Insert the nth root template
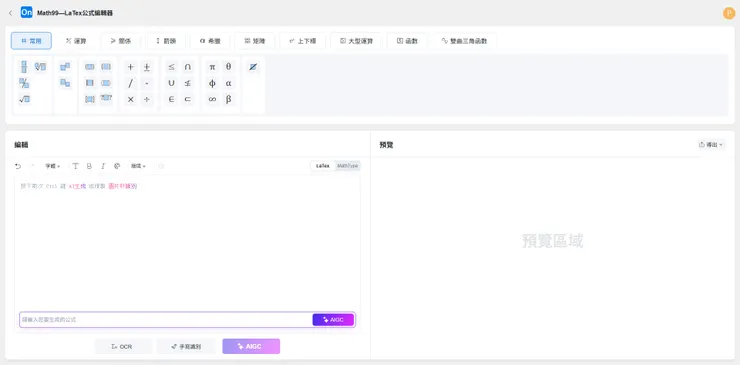740x365 pixels. point(40,67)
